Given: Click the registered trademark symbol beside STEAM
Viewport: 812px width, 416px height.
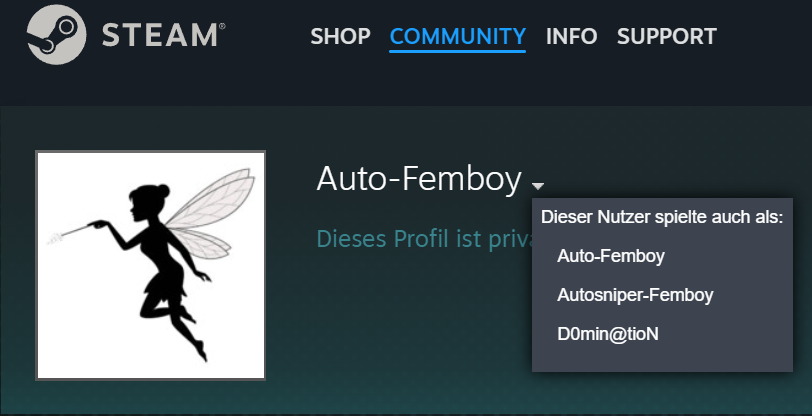Looking at the screenshot, I should 223,26.
